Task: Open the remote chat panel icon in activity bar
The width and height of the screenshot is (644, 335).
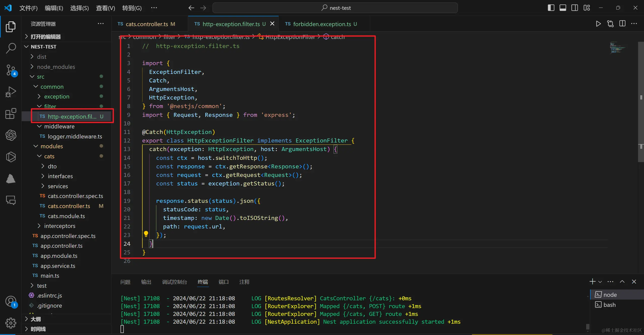Action: click(11, 200)
